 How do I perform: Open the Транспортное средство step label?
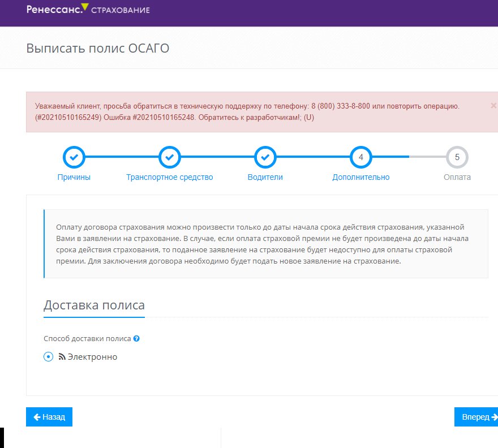(170, 177)
